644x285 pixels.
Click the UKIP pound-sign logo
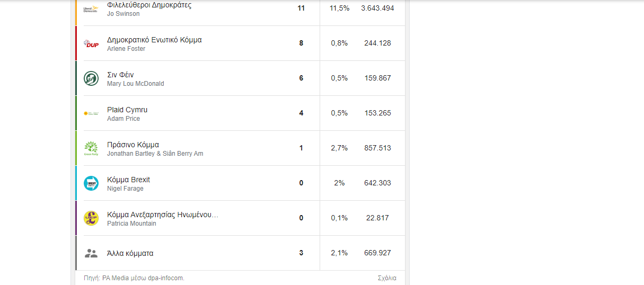(x=91, y=218)
